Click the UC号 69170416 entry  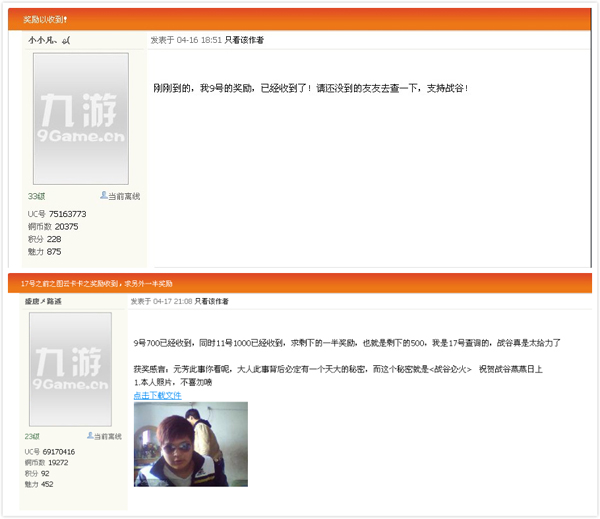point(50,451)
